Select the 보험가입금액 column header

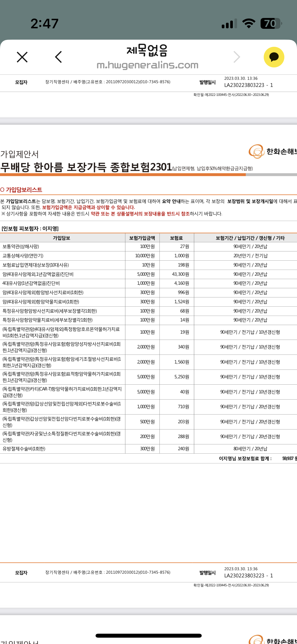pos(142,238)
